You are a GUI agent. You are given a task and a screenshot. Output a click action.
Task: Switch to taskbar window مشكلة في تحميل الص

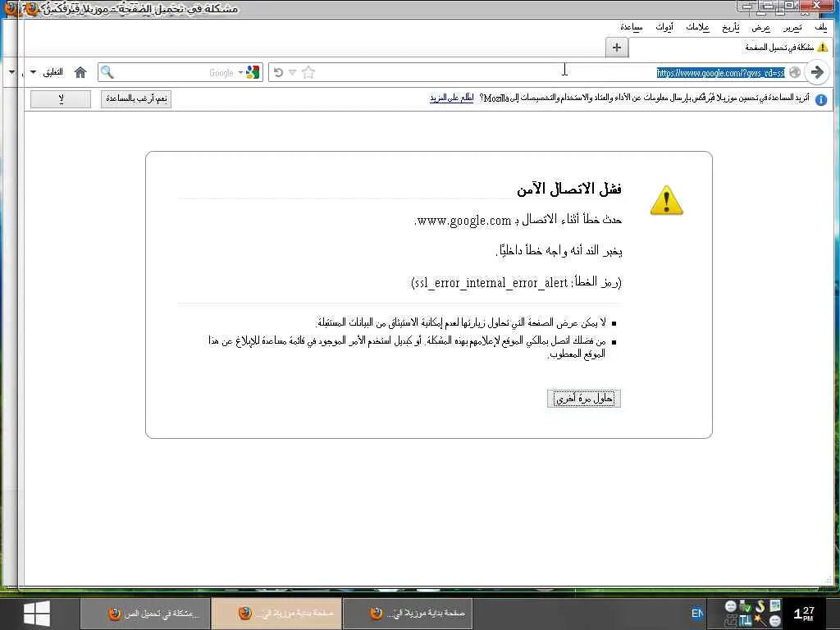[144, 614]
